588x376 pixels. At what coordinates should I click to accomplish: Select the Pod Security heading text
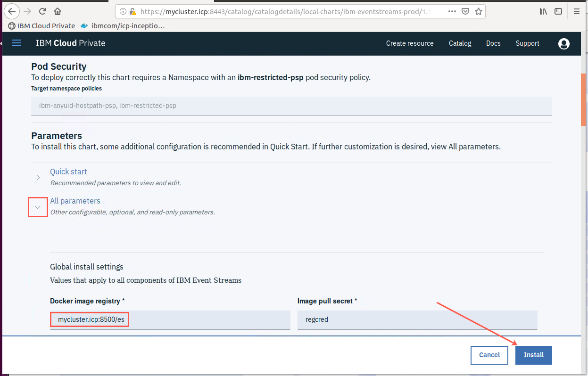tap(59, 66)
